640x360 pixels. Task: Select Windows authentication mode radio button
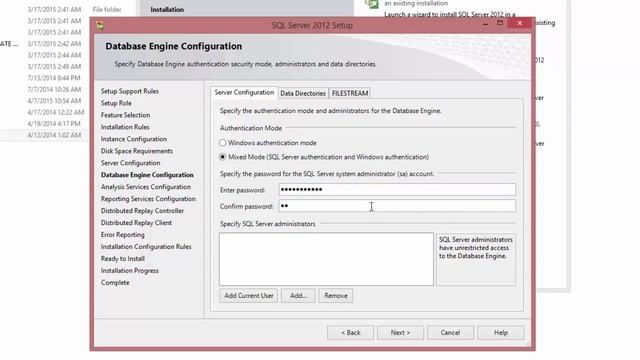222,143
